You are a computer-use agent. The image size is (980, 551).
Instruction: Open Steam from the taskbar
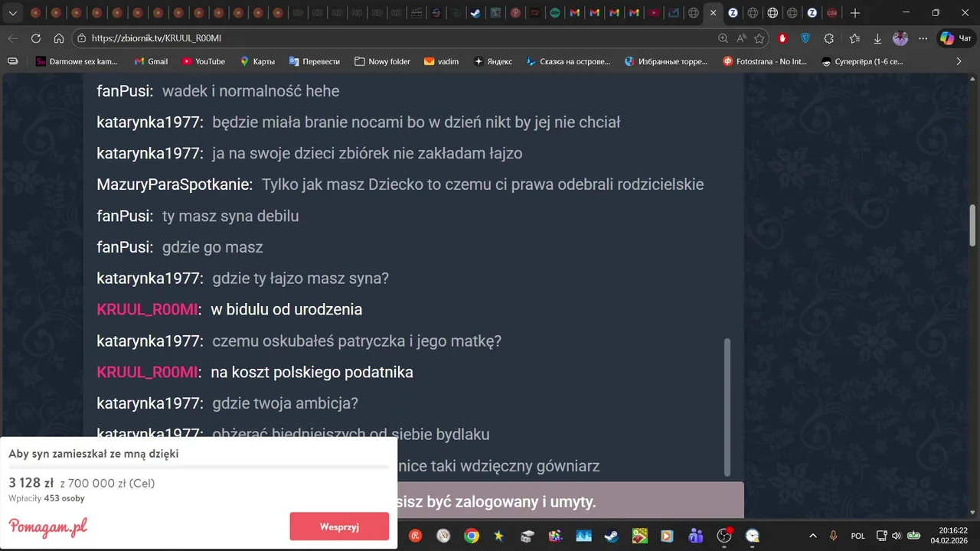tap(611, 536)
